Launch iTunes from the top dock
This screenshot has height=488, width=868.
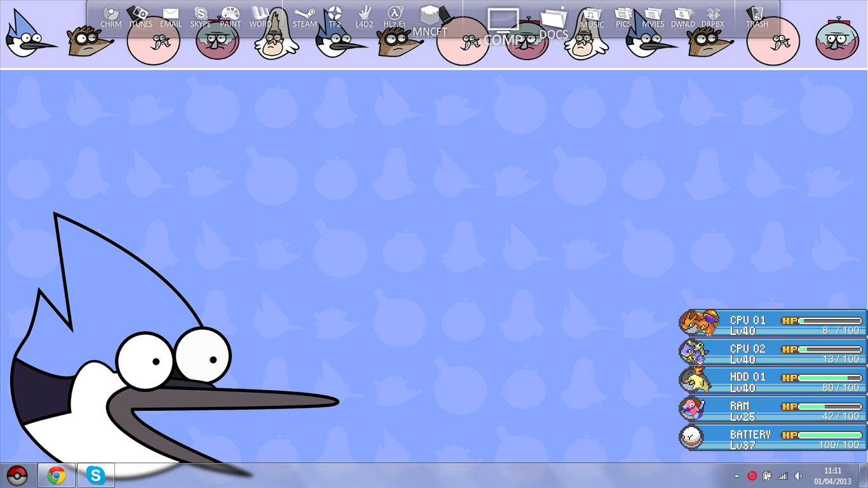[x=140, y=15]
